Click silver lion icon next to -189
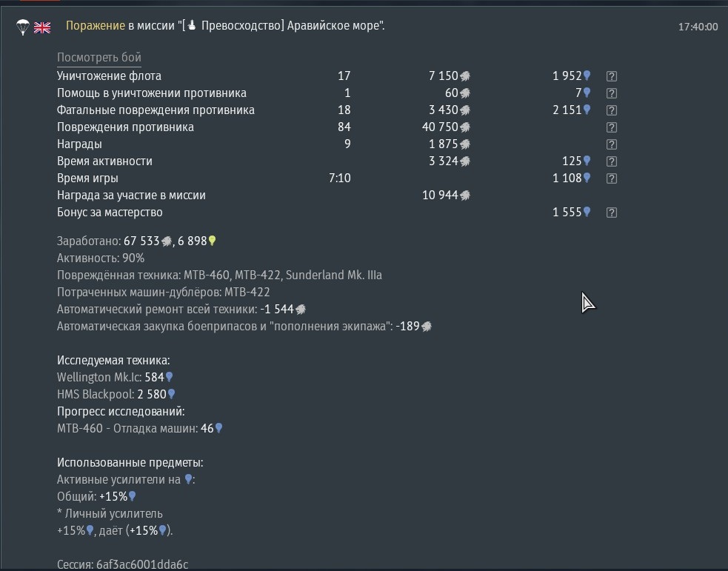Viewport: 728px width, 571px height. [427, 327]
